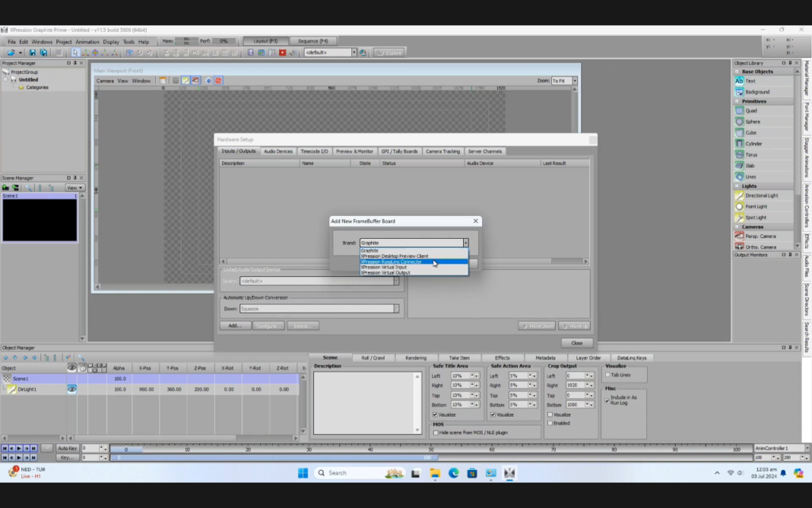Click the Scene1 thumbnail in Scene Manager
Image resolution: width=812 pixels, height=508 pixels.
[40, 221]
